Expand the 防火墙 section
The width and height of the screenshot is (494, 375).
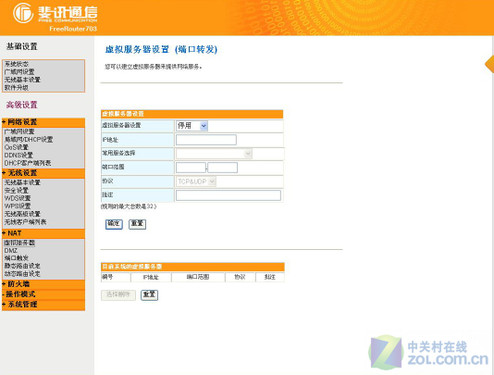(x=43, y=284)
